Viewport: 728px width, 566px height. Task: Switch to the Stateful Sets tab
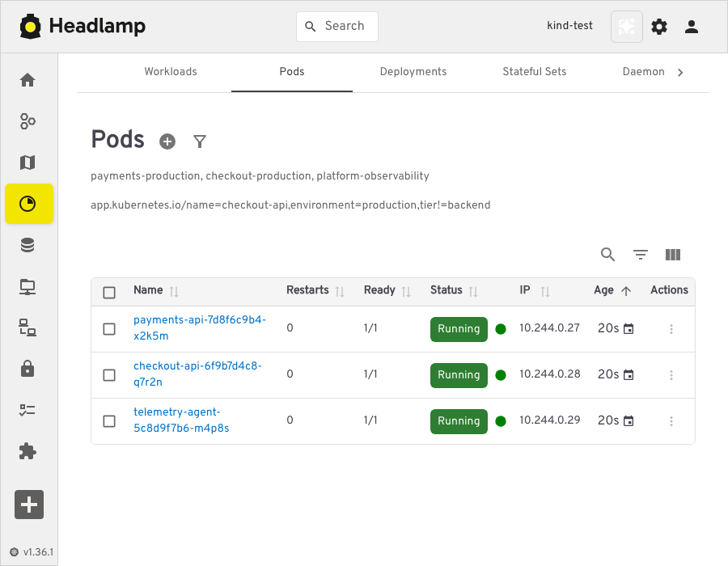(534, 71)
